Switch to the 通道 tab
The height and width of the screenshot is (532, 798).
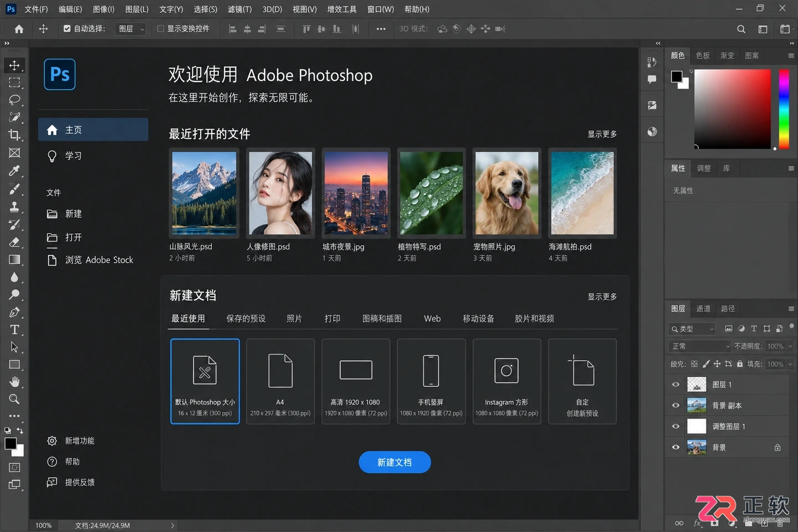click(x=703, y=309)
